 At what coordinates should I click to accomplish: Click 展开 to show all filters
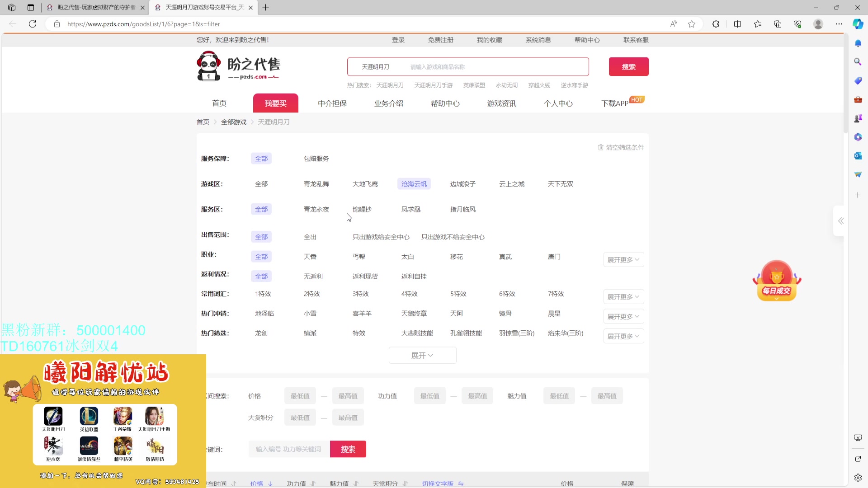tap(422, 355)
